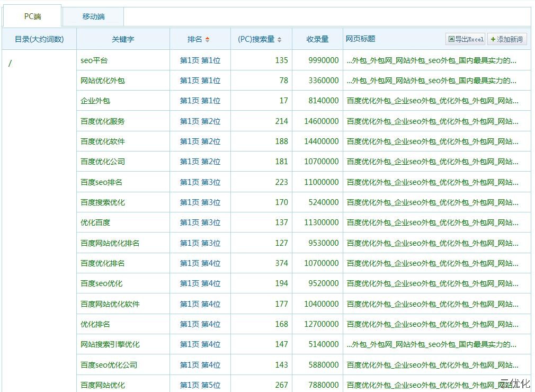Open keyword link 百度网站优化软件

[x=110, y=304]
